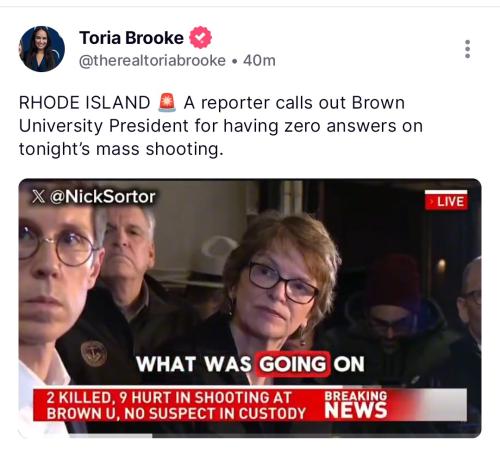Click 'RHODE ISLAND' at start of post
This screenshot has height=453, width=500.
pyautogui.click(x=85, y=103)
